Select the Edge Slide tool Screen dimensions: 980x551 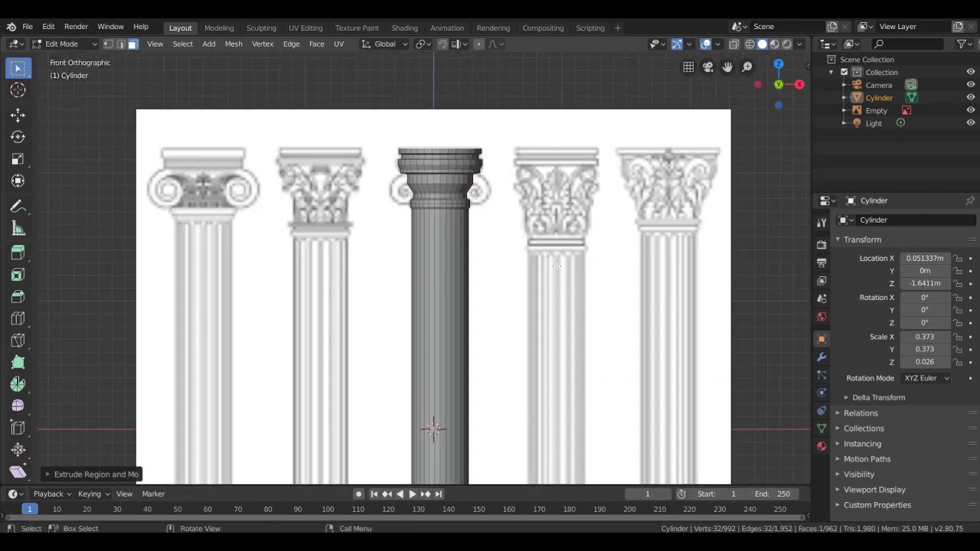[18, 429]
